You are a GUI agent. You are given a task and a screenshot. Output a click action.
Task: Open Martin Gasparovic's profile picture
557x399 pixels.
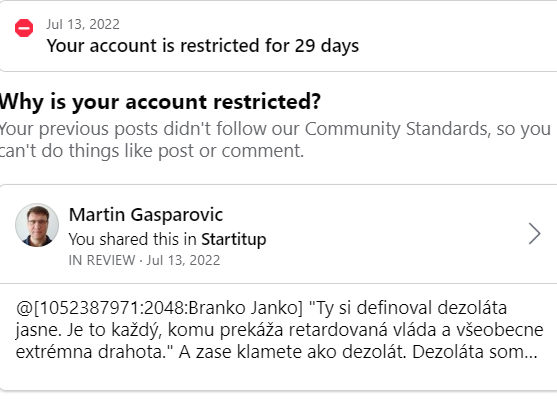37,225
